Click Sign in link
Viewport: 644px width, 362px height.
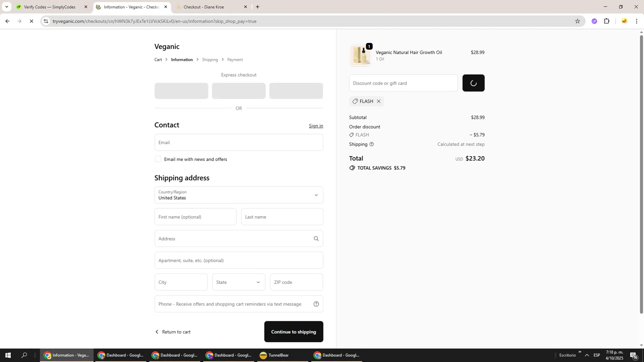click(x=316, y=126)
